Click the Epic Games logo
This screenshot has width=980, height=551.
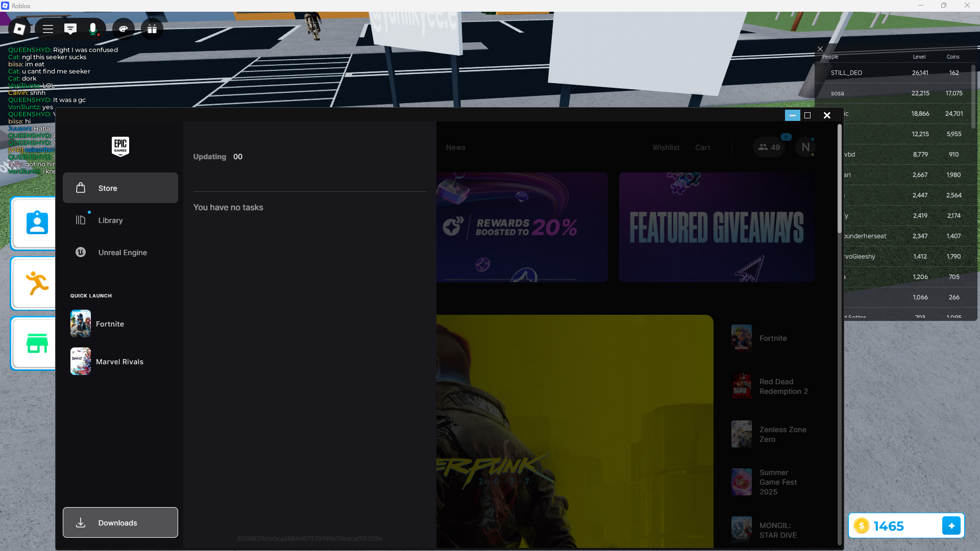click(120, 146)
